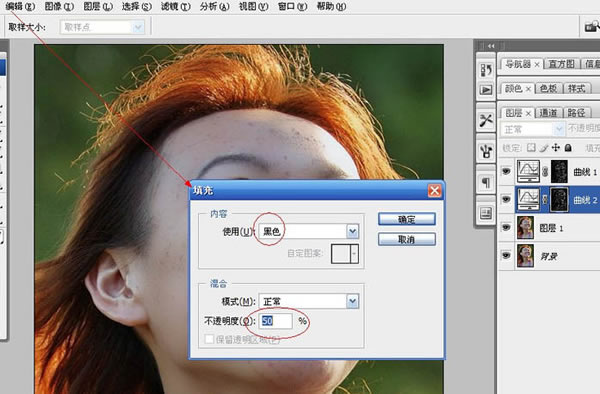Screen dimensions: 600x394
Task: Select the 曲线 2 layer mask thumbnail
Action: [559, 200]
